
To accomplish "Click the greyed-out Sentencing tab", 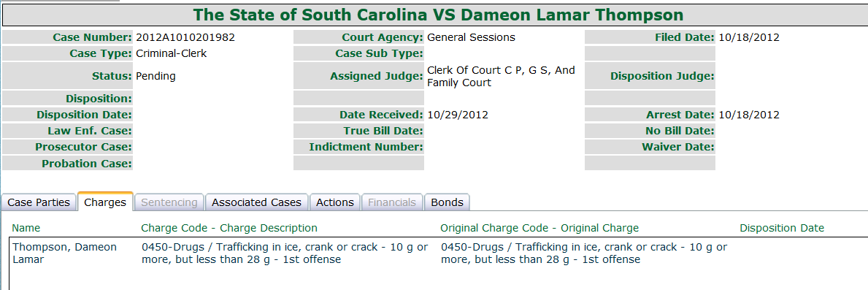I will point(169,202).
